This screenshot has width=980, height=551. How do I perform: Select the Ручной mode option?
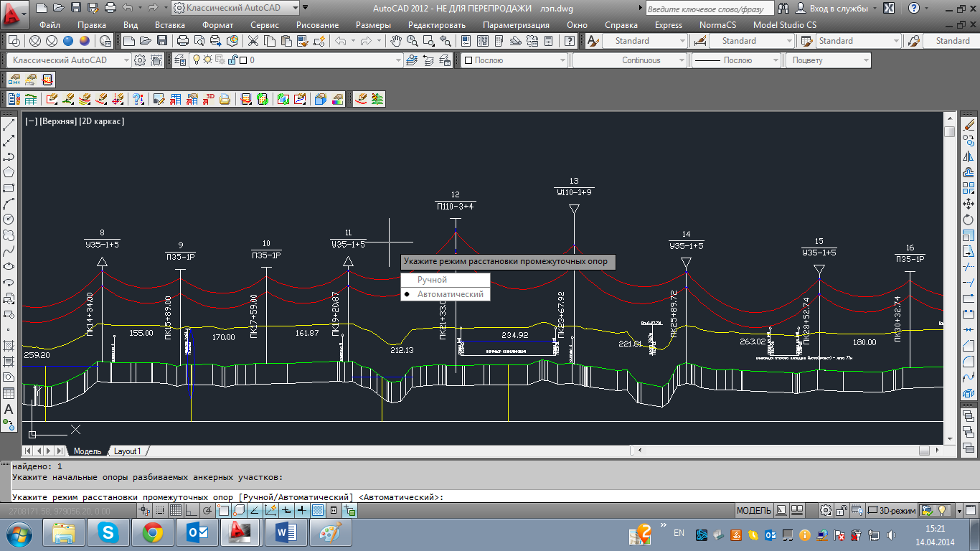(432, 280)
